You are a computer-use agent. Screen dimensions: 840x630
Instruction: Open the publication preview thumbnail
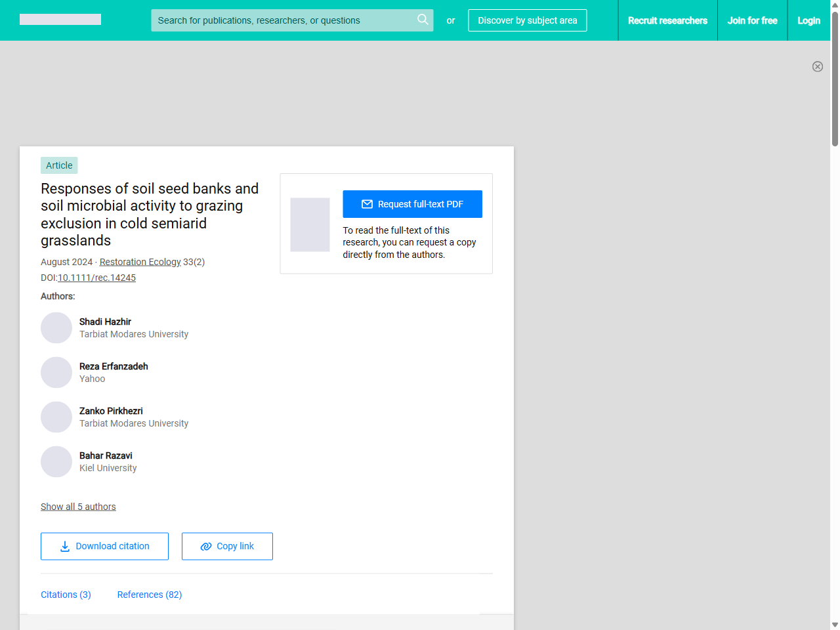(x=310, y=224)
